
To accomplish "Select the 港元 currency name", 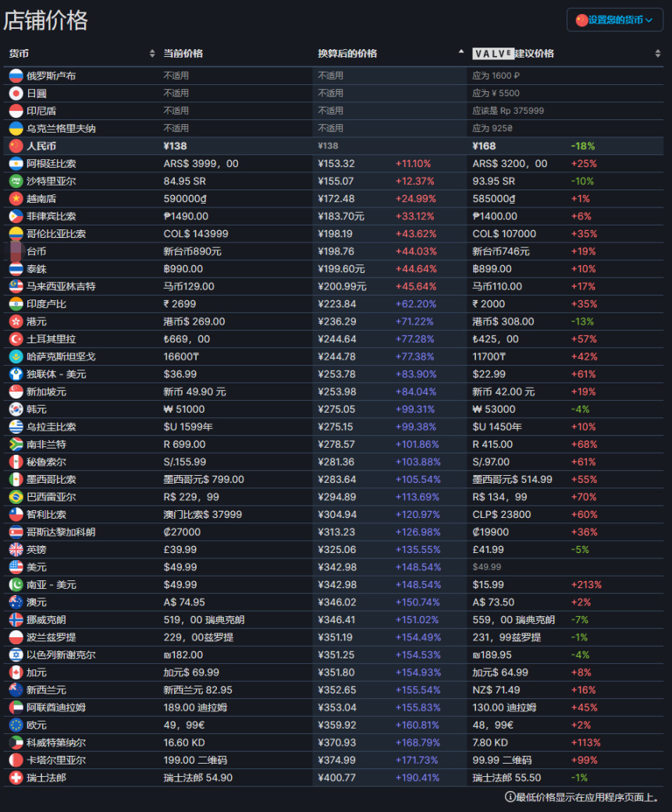I will 37,321.
